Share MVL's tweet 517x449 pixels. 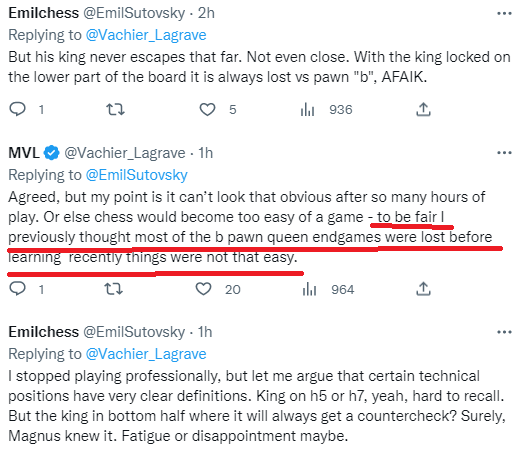(x=423, y=289)
